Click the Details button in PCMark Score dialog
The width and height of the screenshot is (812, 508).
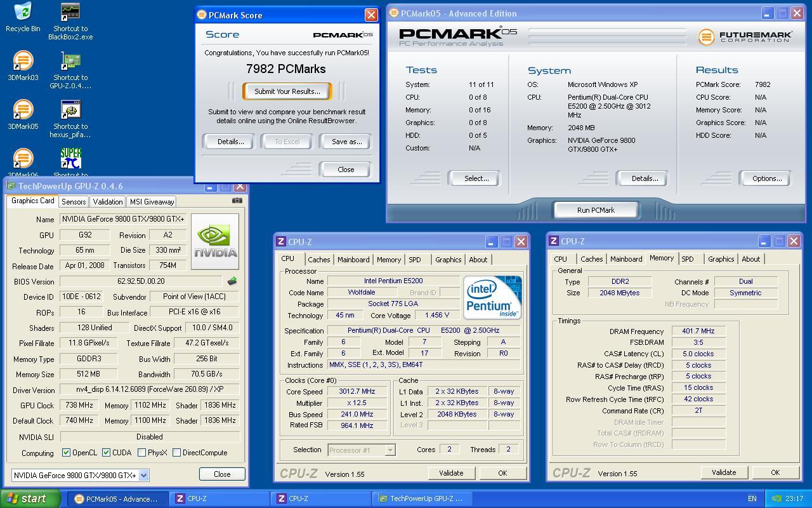click(x=230, y=142)
